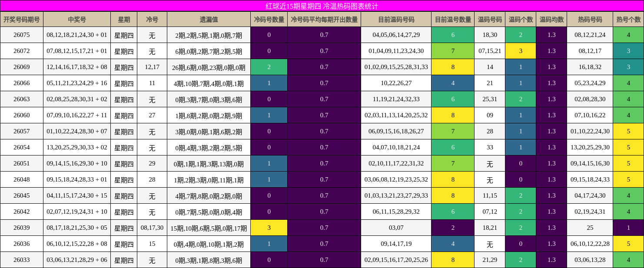The height and width of the screenshot is (268, 644).
Task: Select issue number 26075
Action: (22, 35)
